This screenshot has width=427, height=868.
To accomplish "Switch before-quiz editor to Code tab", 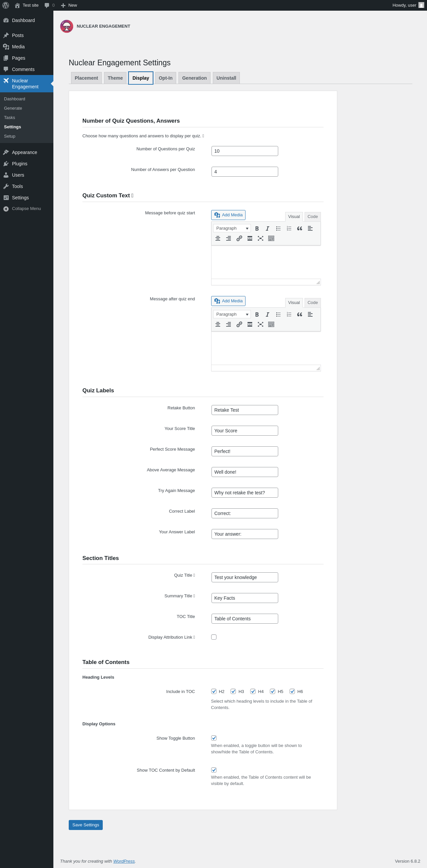I will click(x=313, y=217).
